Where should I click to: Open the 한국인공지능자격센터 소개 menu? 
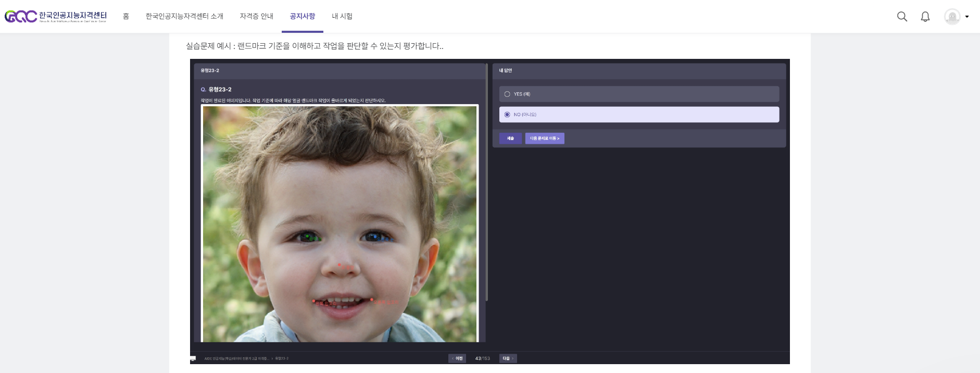[184, 16]
